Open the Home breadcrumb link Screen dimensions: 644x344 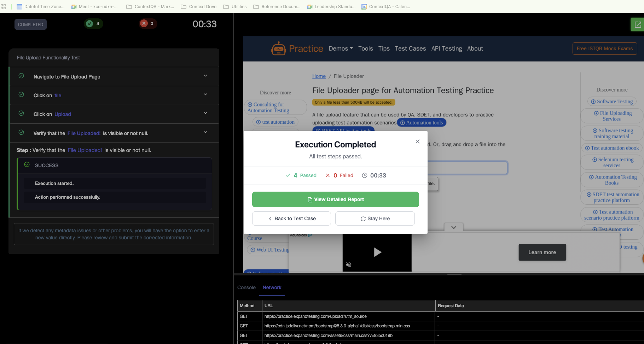pos(319,76)
